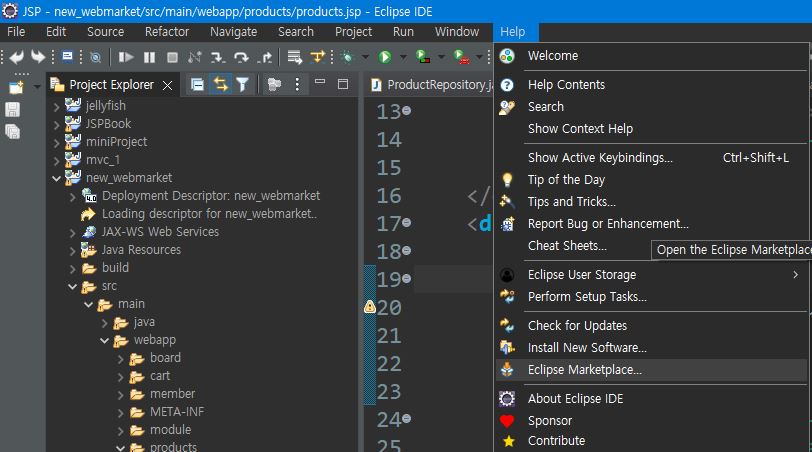
Task: Expand the board folder
Action: coord(121,359)
